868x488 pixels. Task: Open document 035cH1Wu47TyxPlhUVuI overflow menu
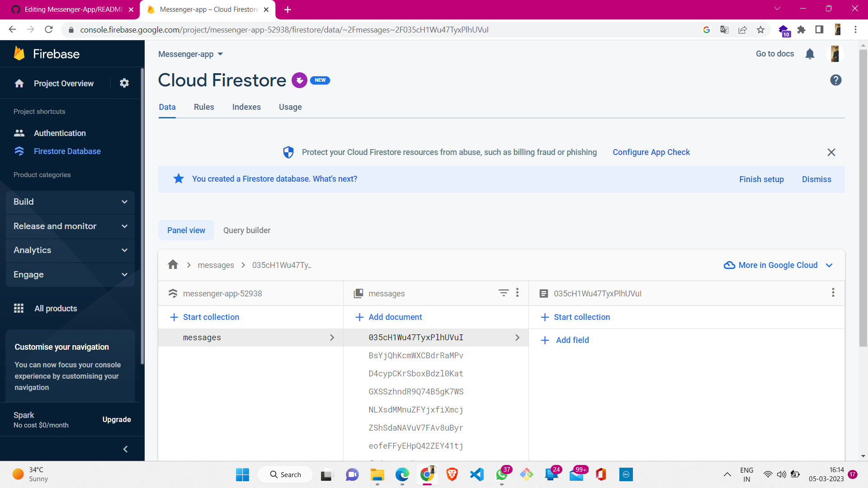pos(833,293)
